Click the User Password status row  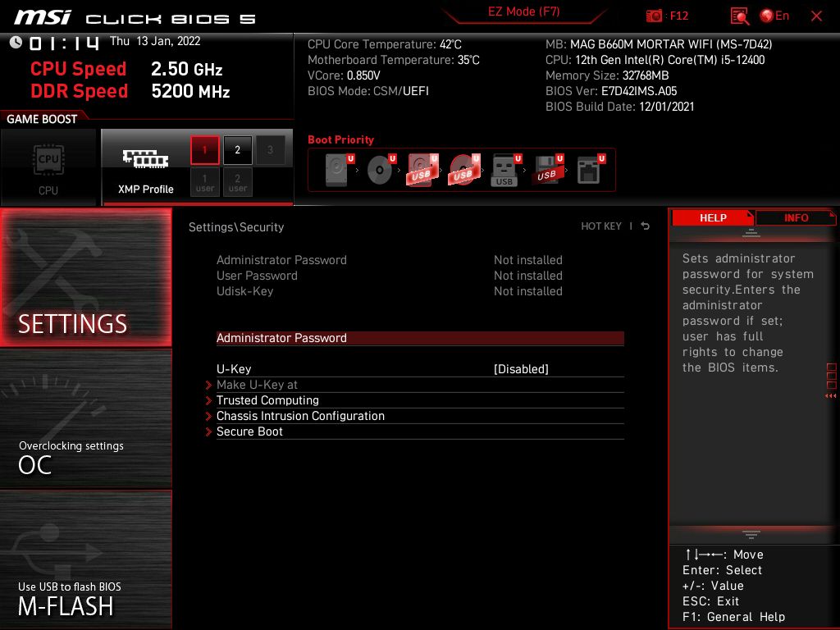390,276
